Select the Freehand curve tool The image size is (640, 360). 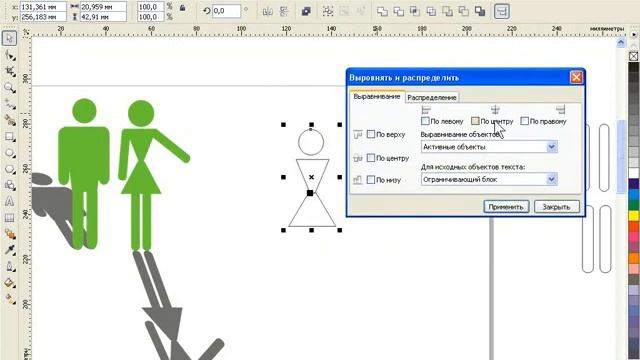[9, 104]
